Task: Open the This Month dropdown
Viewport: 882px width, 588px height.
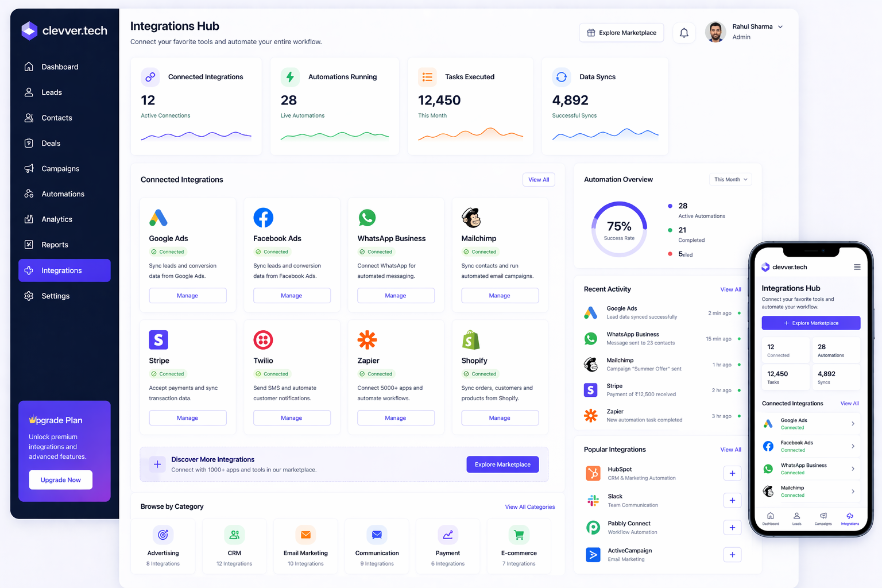Action: click(730, 180)
